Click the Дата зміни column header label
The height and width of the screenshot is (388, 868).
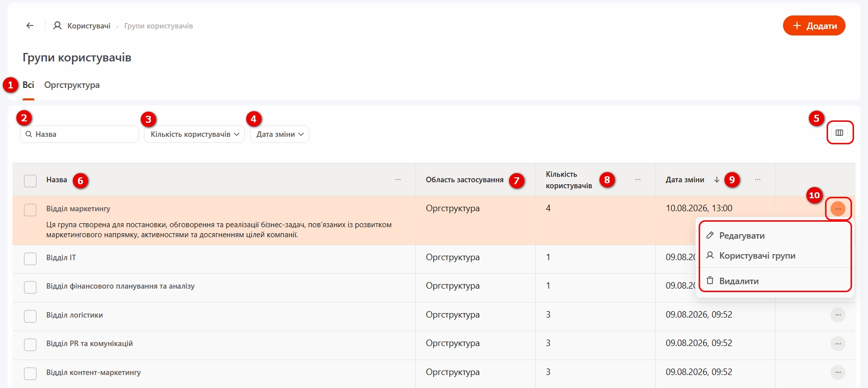pyautogui.click(x=685, y=180)
